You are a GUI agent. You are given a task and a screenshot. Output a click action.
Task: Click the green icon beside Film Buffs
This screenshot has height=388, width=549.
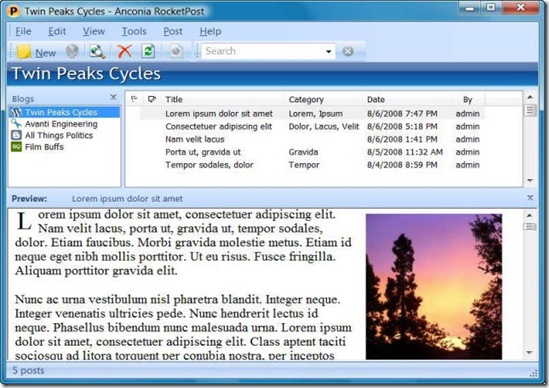pos(16,147)
